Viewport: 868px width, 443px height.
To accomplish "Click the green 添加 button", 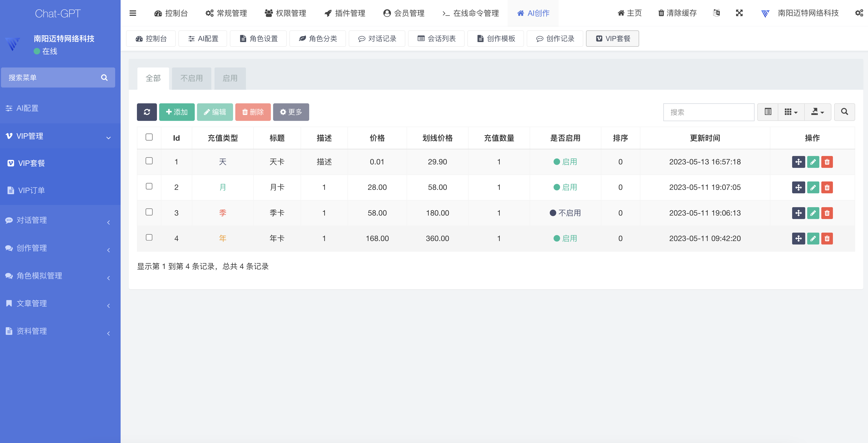I will 176,112.
